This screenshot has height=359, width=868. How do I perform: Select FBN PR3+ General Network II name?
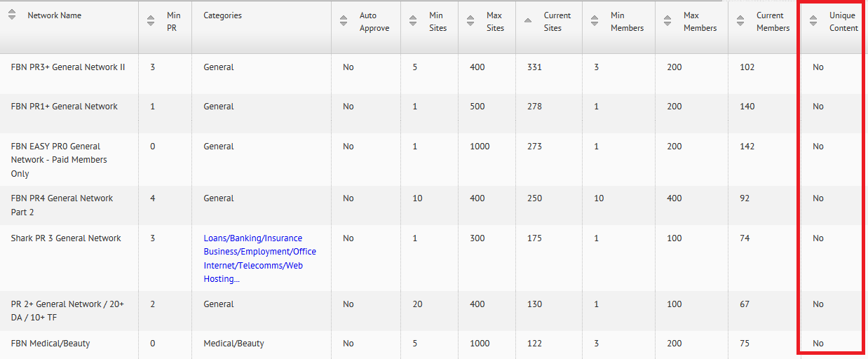pos(68,67)
